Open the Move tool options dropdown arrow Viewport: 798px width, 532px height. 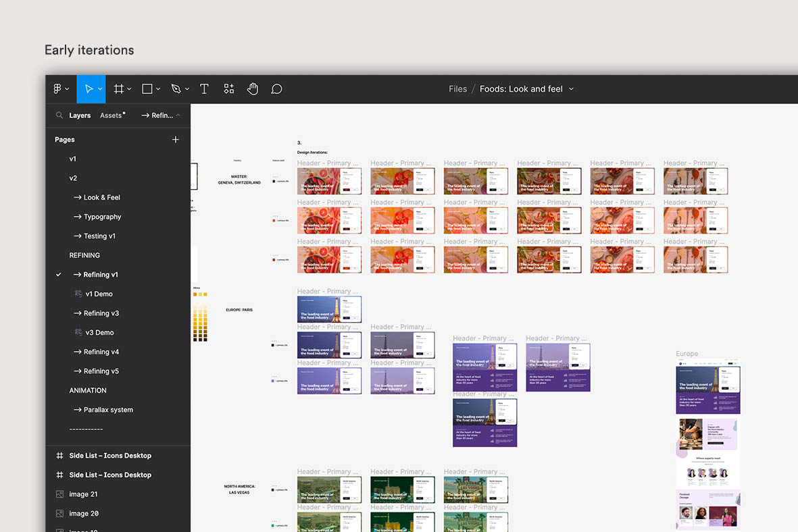(100, 89)
